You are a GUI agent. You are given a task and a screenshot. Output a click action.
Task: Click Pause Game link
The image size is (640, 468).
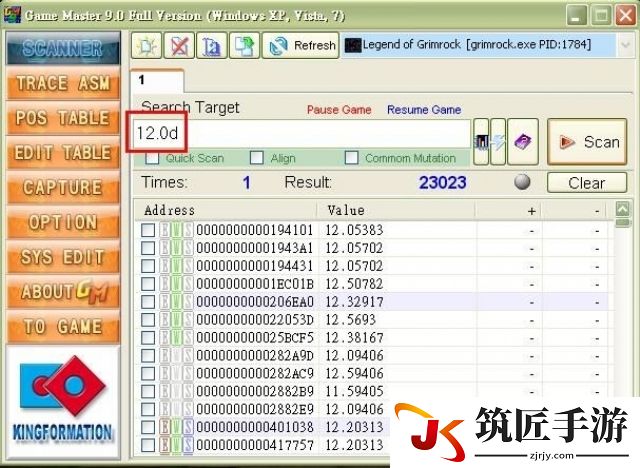pos(339,110)
